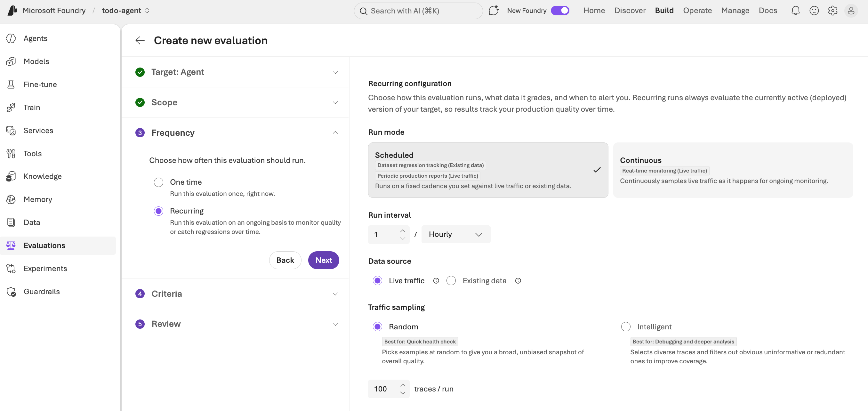Screen dimensions: 868x411
Task: Click the Search with AI field
Action: pos(418,11)
